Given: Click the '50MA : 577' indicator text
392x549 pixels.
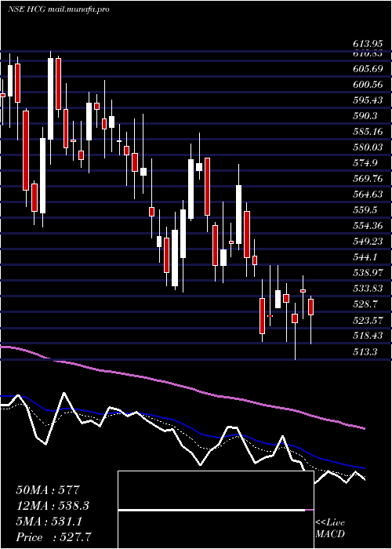Looking at the screenshot, I should tap(49, 490).
